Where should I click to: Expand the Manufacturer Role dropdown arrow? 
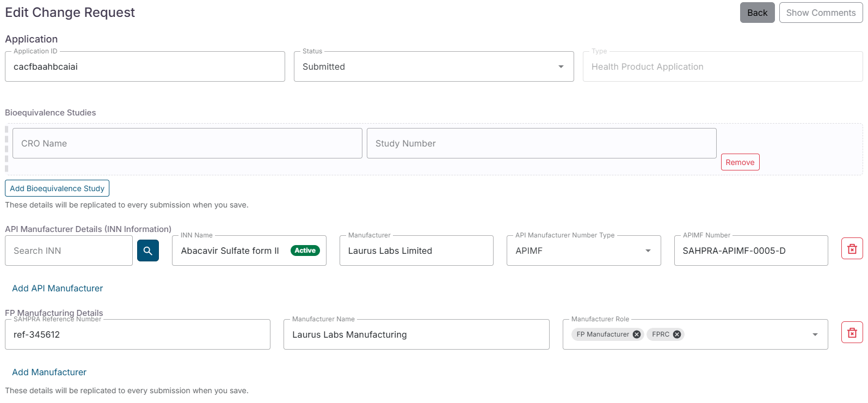[x=815, y=334]
